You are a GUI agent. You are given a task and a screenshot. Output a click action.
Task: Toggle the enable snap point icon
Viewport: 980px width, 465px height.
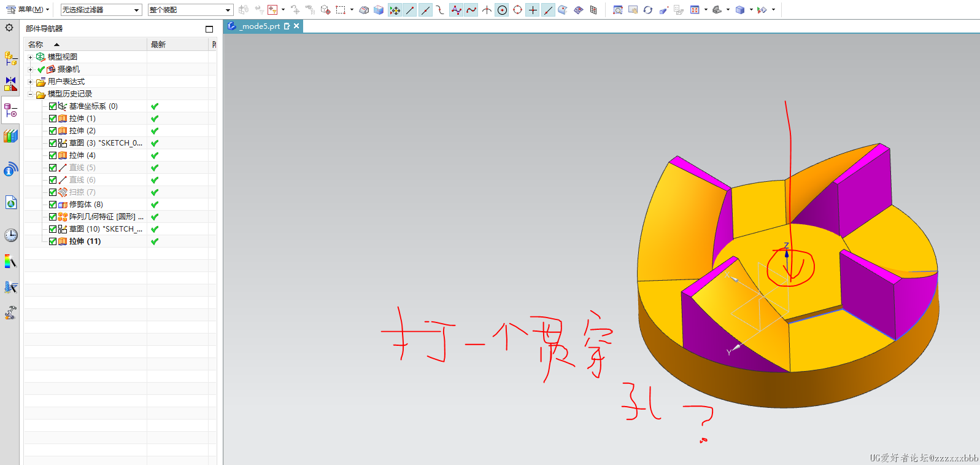[x=395, y=10]
